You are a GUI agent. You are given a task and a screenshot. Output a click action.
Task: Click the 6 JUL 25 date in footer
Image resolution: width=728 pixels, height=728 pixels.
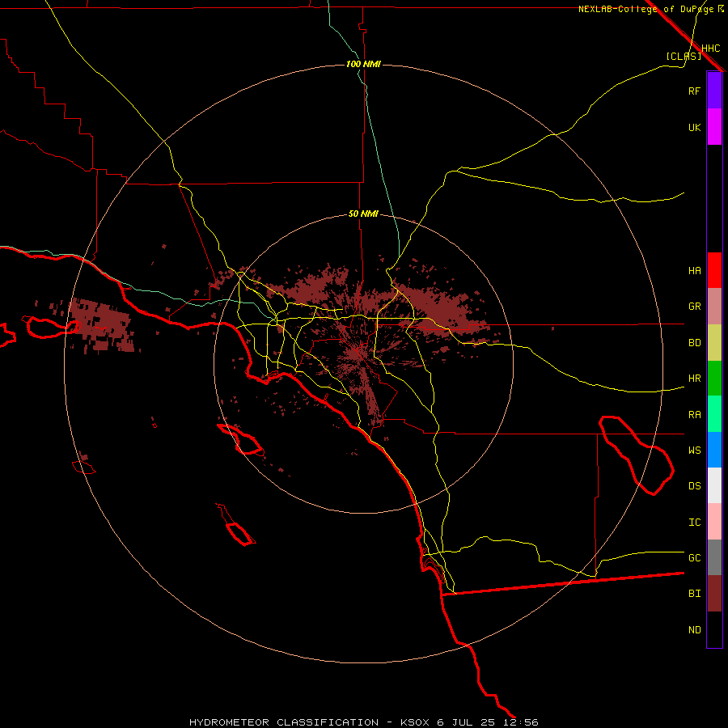pos(468,722)
